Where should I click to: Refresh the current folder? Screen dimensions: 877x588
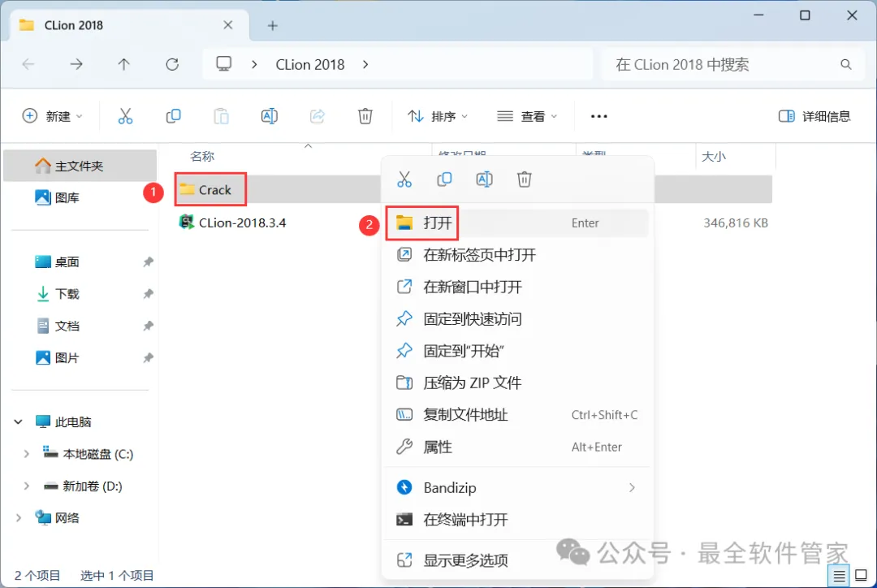(172, 64)
